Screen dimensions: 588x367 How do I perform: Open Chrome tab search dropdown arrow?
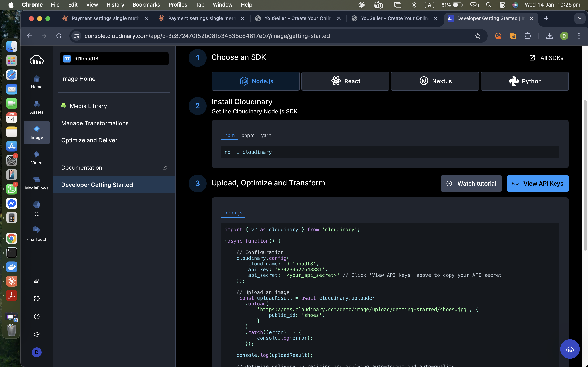coord(579,18)
